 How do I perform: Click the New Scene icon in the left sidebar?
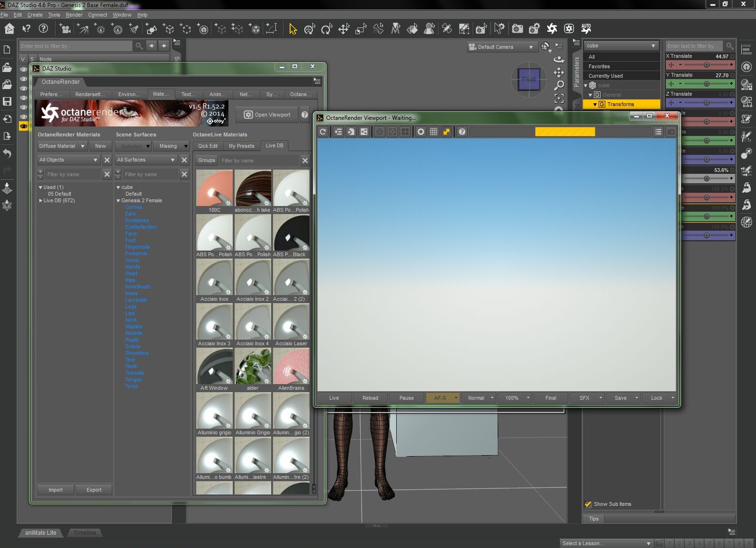(x=7, y=50)
